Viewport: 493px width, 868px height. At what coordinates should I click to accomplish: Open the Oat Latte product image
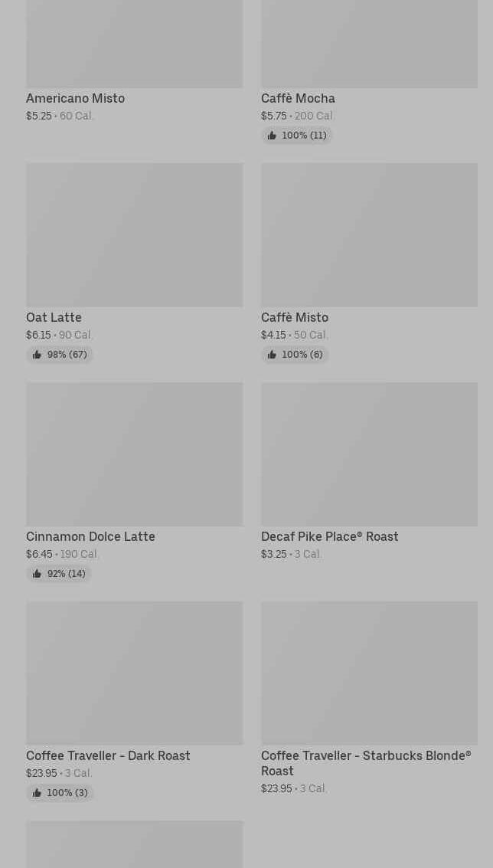[x=134, y=234]
